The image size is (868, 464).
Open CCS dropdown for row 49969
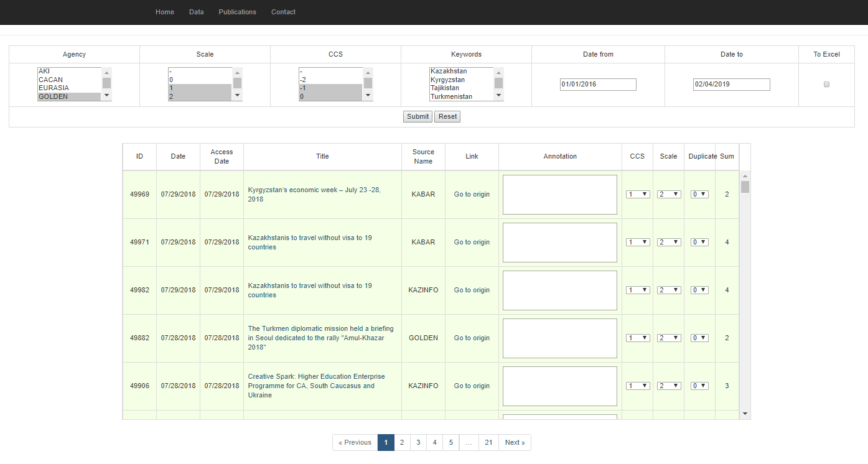coord(638,194)
